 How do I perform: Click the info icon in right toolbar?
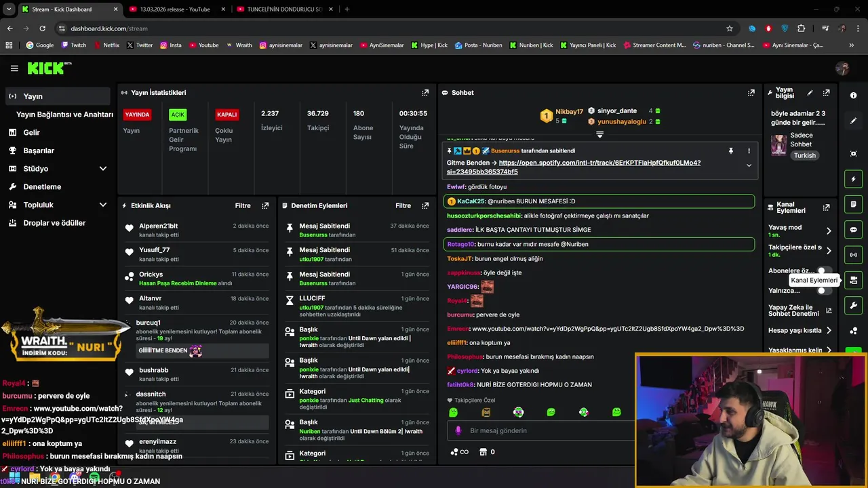coord(853,96)
